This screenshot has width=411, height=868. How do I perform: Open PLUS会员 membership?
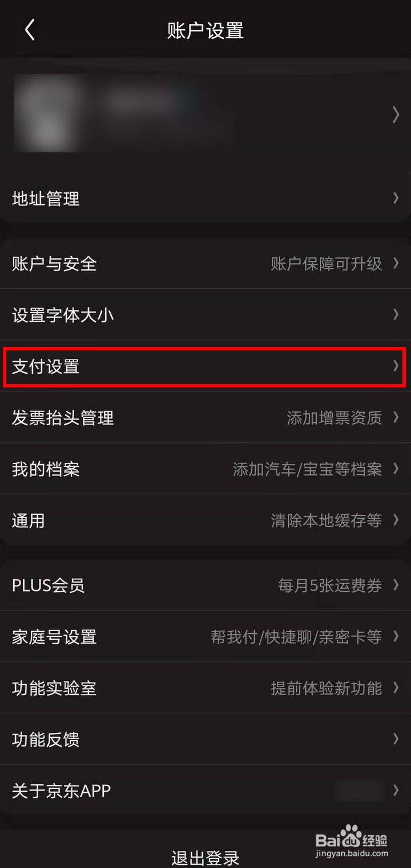pyautogui.click(x=205, y=585)
